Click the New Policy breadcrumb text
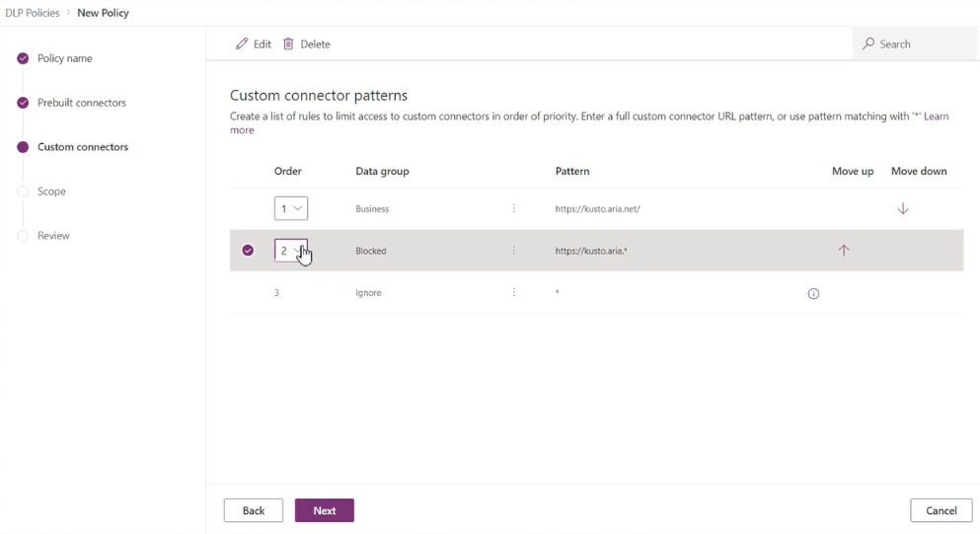The image size is (980, 534). point(103,13)
